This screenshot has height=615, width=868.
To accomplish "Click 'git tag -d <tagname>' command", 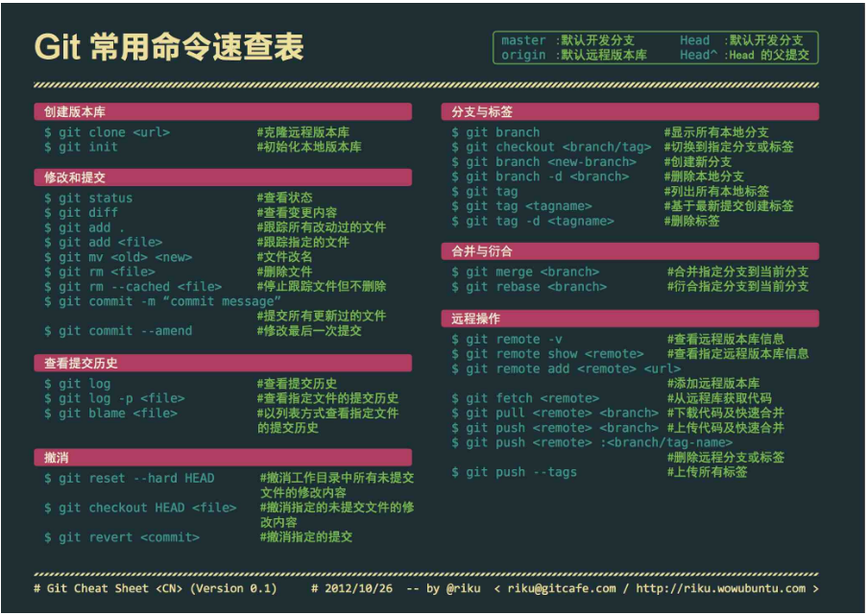I will [533, 222].
